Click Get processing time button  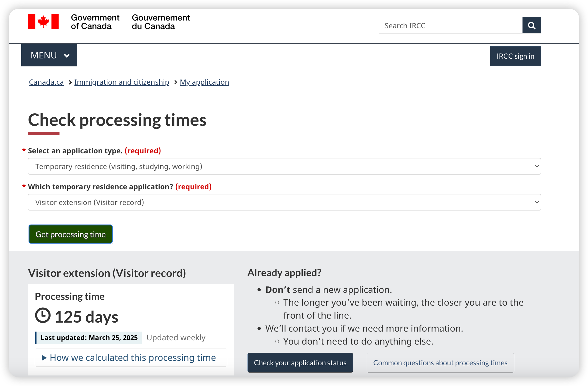pyautogui.click(x=70, y=234)
